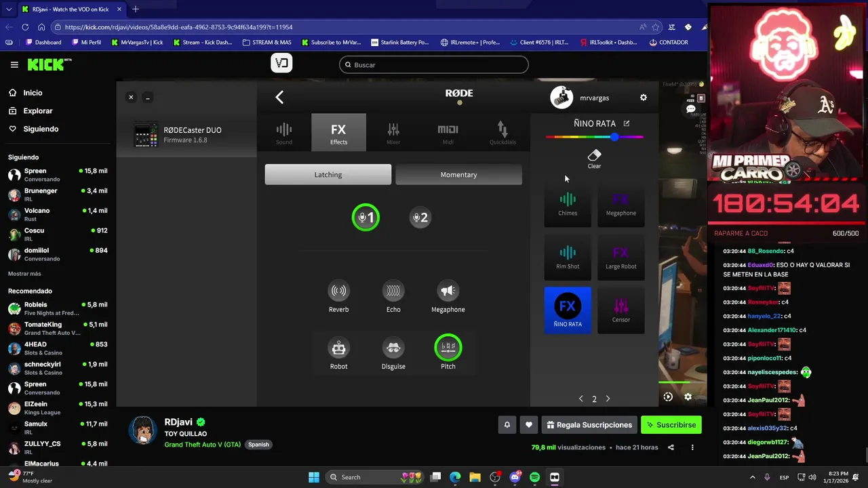
Task: Open Robleis recommended channel
Action: (58, 308)
